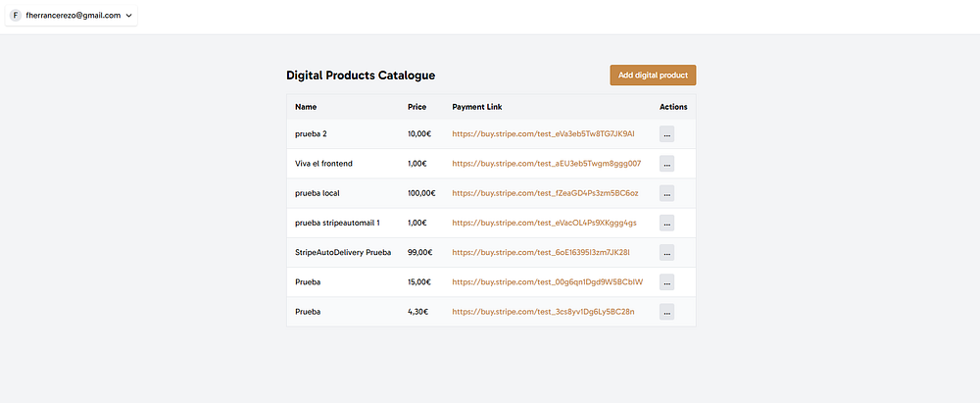The width and height of the screenshot is (980, 403).
Task: Click the F avatar icon
Action: (x=16, y=16)
